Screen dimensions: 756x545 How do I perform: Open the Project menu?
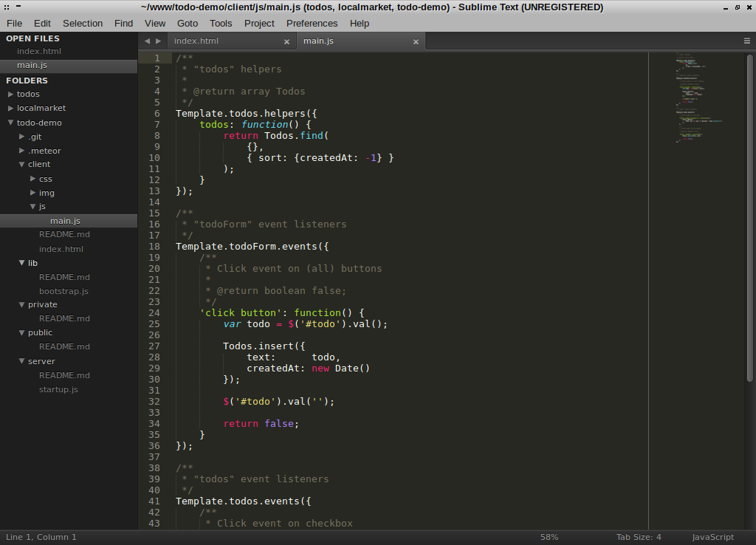coord(259,23)
